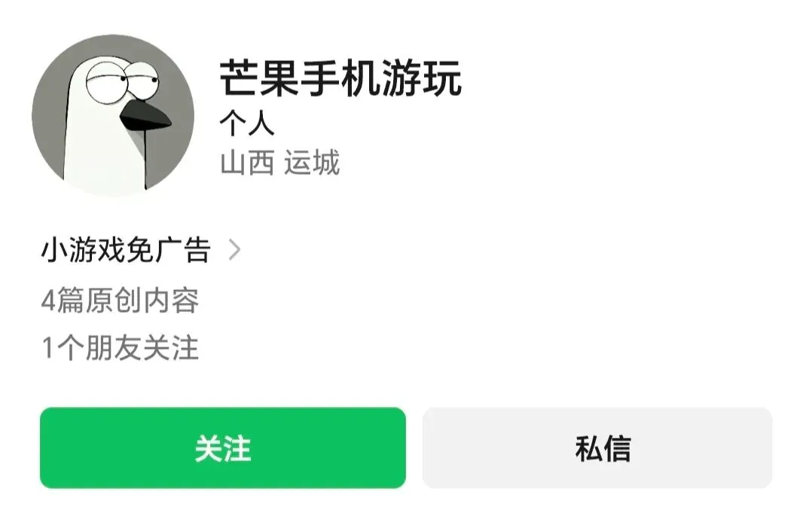Tap the cartoon bird's eyes in avatar
812x516 pixels.
(x=123, y=81)
